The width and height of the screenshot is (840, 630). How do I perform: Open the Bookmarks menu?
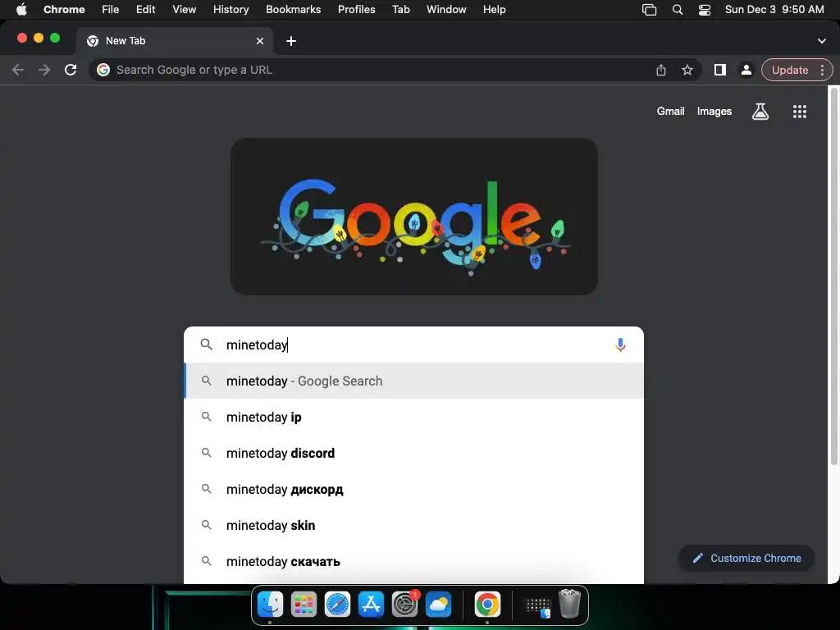point(293,10)
